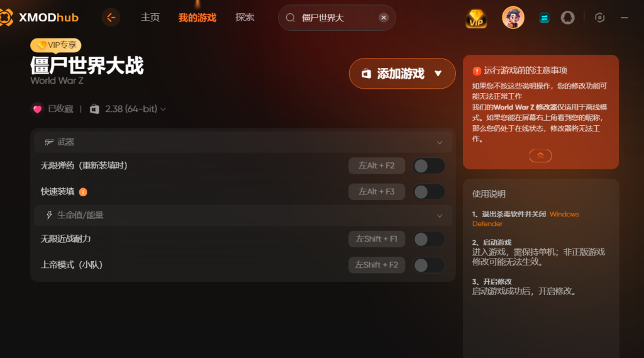Open the VIP diamond badge icon

pos(476,18)
